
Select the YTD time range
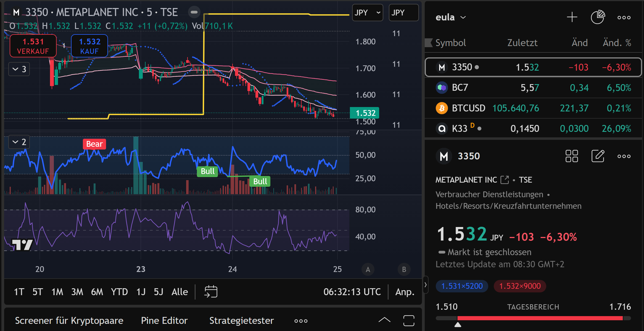pyautogui.click(x=119, y=292)
